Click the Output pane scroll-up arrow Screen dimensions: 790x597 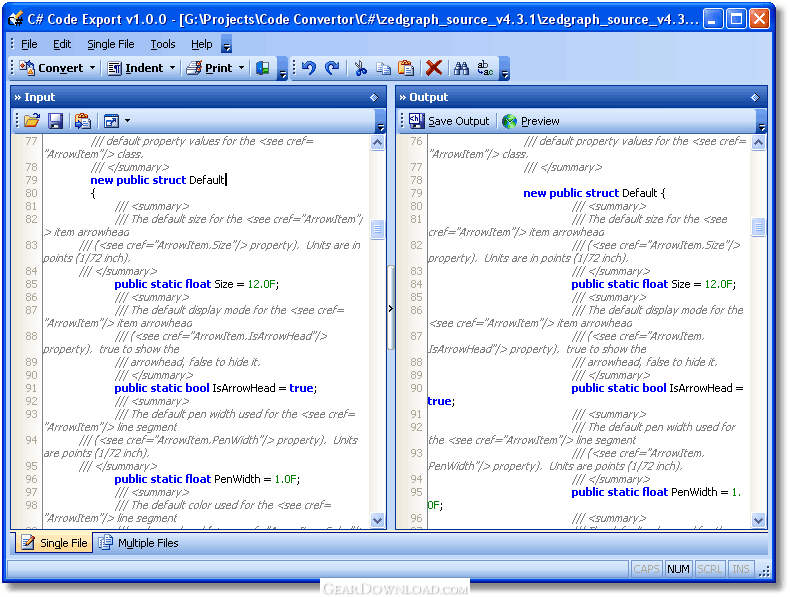pyautogui.click(x=758, y=143)
